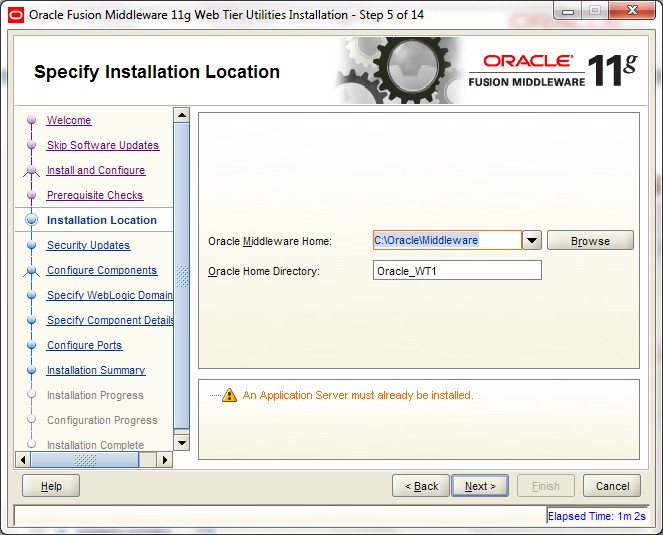Click the Installation Location step bullet icon
The height and width of the screenshot is (535, 663).
click(x=31, y=220)
